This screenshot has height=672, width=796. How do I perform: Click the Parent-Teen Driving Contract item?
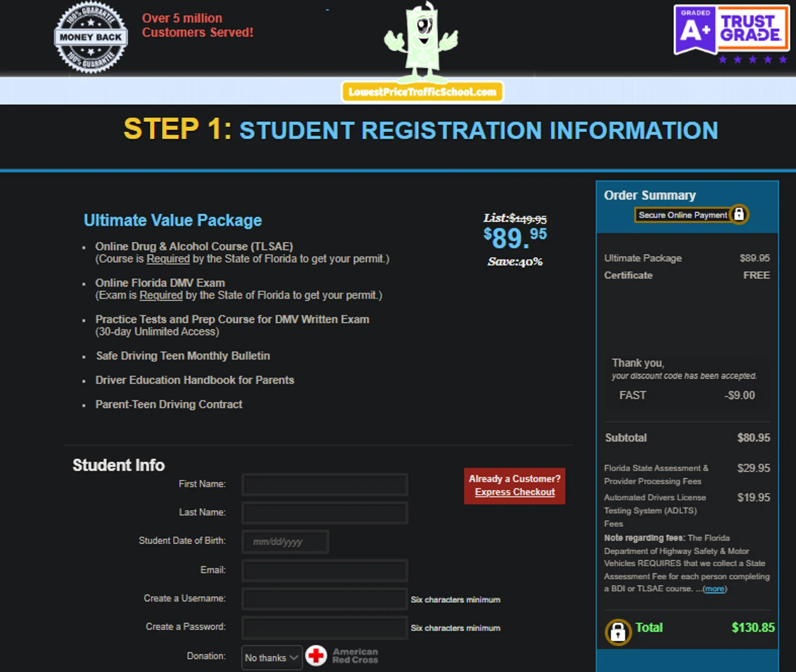click(x=169, y=405)
